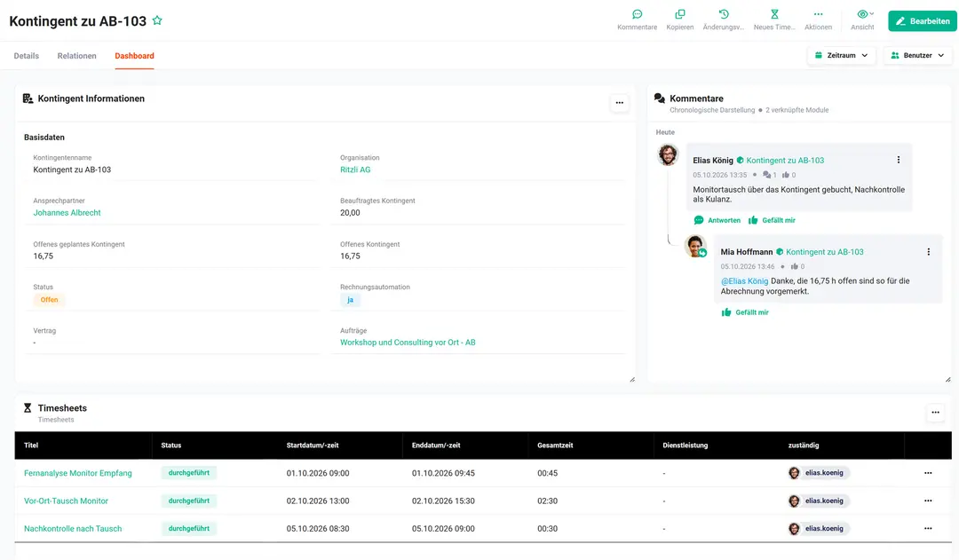Open Kontingent zu AB-103 link in Mia's comment
959x560 pixels.
point(824,252)
